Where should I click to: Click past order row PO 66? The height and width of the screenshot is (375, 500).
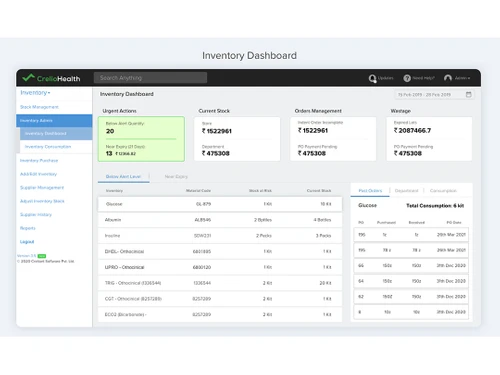coord(411,266)
